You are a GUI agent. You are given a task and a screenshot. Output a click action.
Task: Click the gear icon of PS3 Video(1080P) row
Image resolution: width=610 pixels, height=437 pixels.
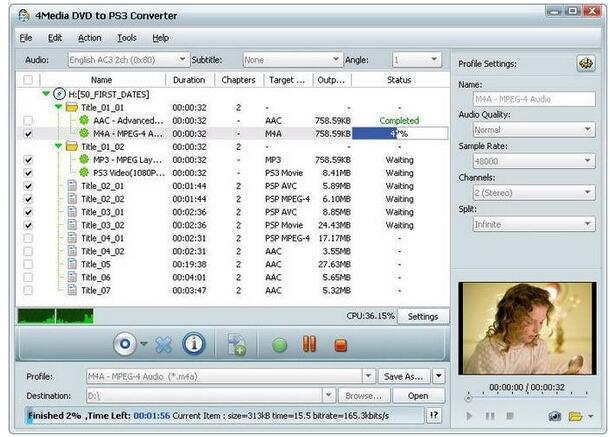(x=84, y=172)
